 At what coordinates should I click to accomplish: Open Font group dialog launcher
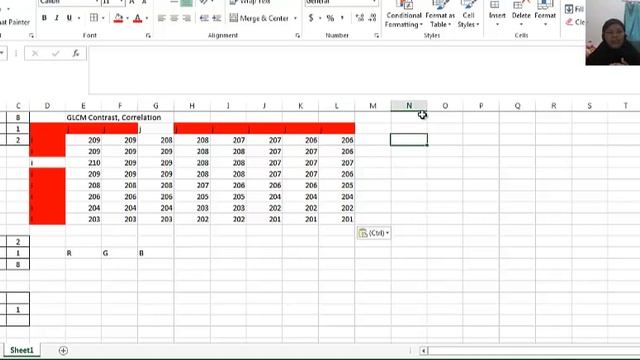148,36
